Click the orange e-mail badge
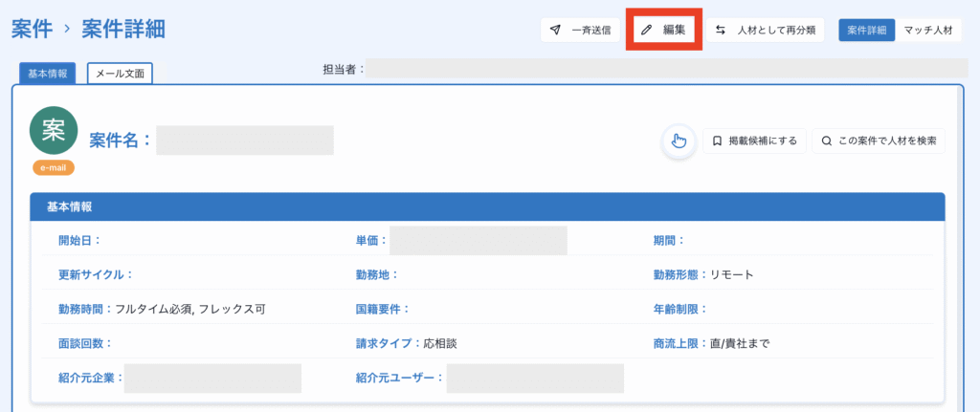The image size is (980, 412). point(54,168)
